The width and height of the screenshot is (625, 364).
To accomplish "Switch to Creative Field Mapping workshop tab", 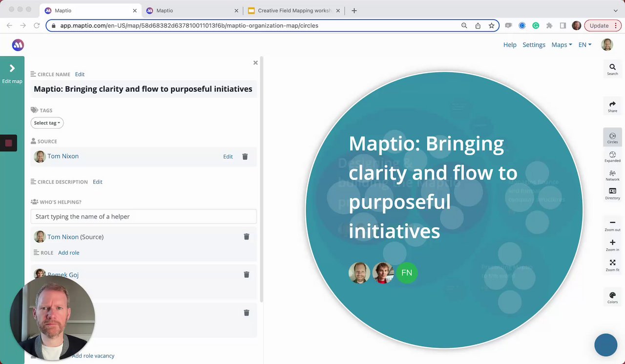I will 294,10.
